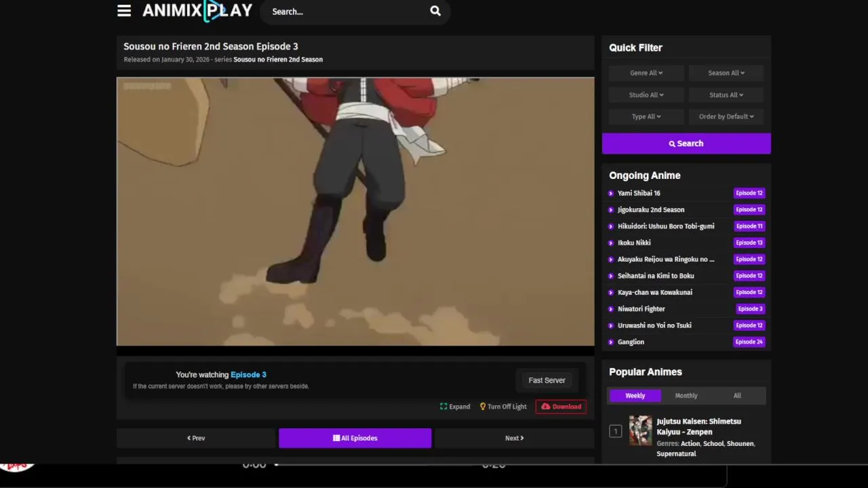Open the Status All dropdown
The width and height of the screenshot is (868, 488).
coord(726,95)
